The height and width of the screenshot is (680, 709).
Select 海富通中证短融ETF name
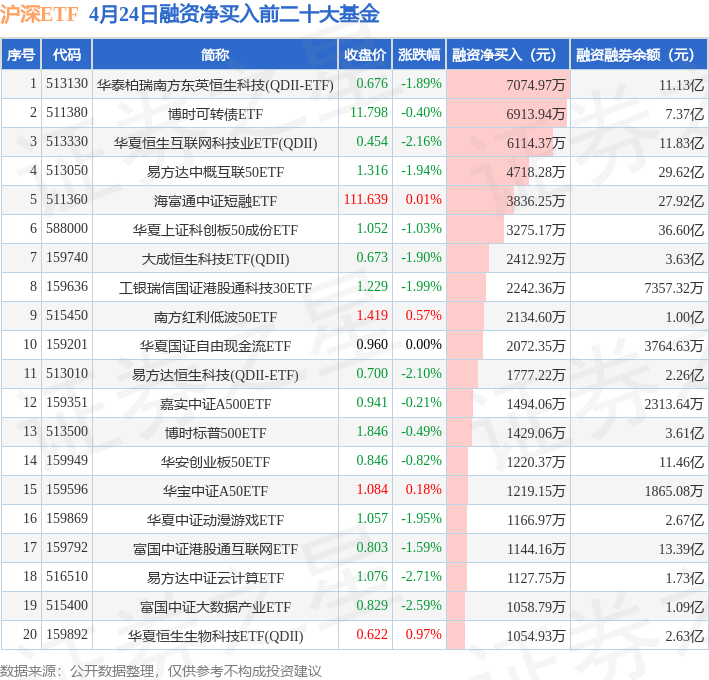[x=215, y=201]
